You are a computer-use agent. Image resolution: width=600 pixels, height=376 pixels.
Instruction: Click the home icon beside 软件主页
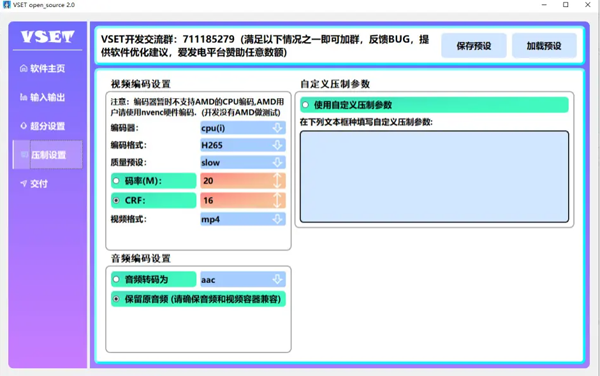click(23, 68)
